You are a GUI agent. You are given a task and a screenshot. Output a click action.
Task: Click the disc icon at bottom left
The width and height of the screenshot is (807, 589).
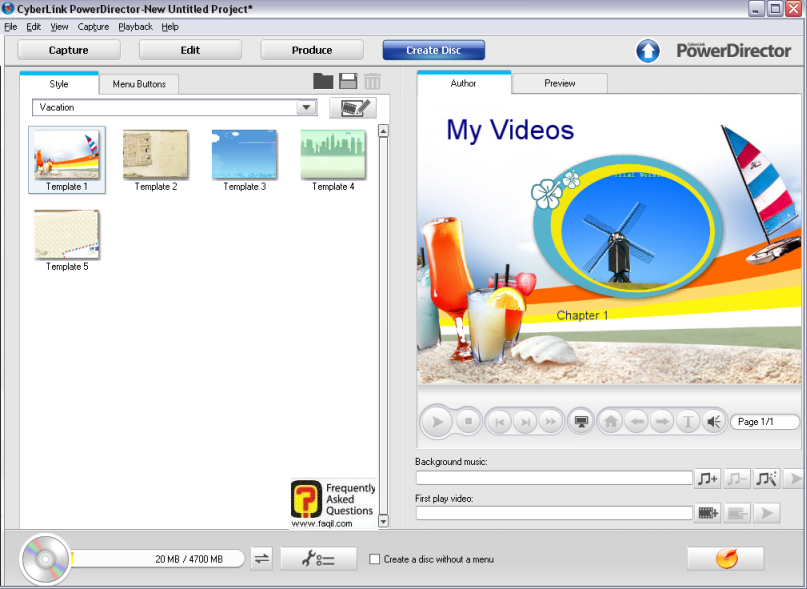click(45, 559)
